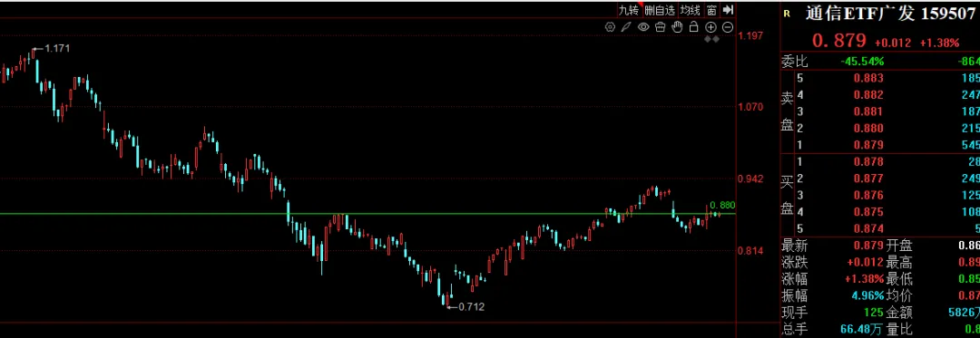Screen dimensions: 980x338
Task: Click the current price 0.879 headline
Action: click(x=838, y=41)
